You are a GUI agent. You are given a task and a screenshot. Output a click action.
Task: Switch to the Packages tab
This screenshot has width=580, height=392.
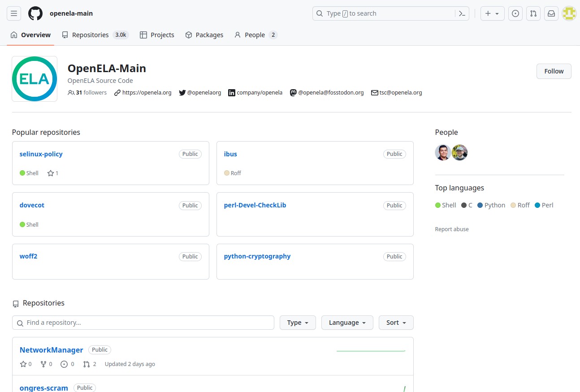(204, 35)
